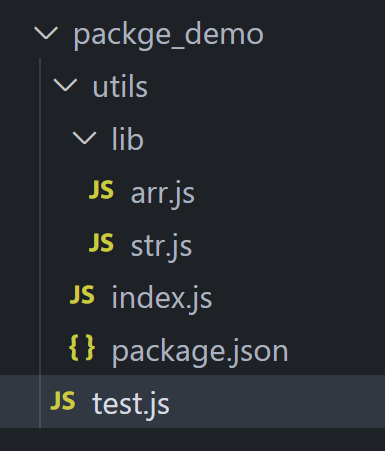Click the JS icon beside str.js
385x451 pixels.
pyautogui.click(x=101, y=243)
